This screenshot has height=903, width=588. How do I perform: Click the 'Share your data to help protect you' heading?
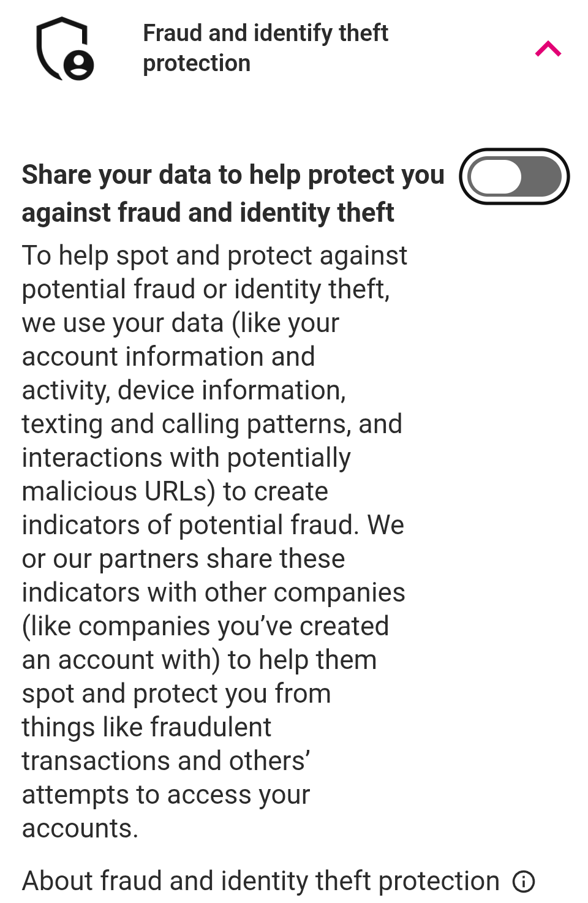tap(233, 175)
